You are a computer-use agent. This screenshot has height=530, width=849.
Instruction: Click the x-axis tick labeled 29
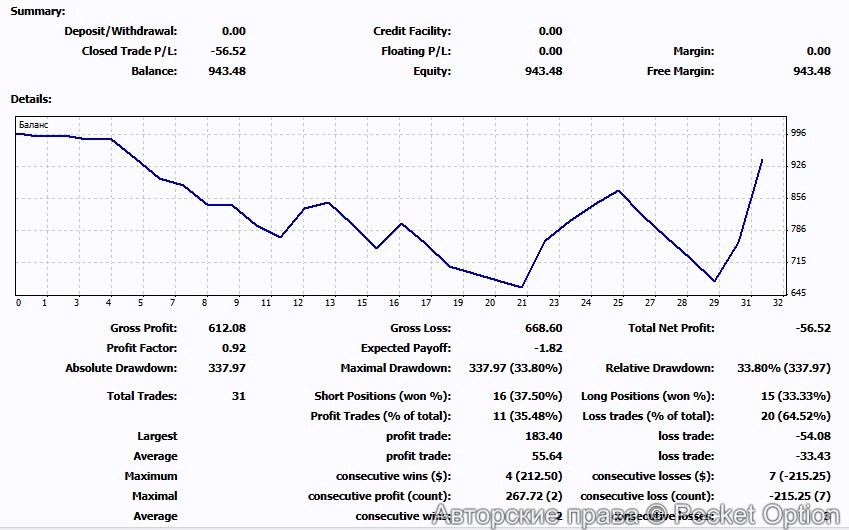[x=714, y=302]
